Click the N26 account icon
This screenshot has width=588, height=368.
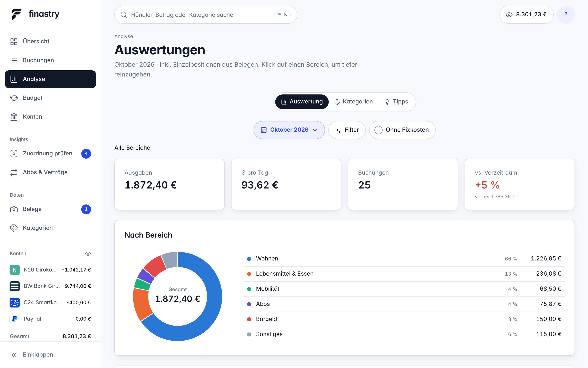coord(14,270)
